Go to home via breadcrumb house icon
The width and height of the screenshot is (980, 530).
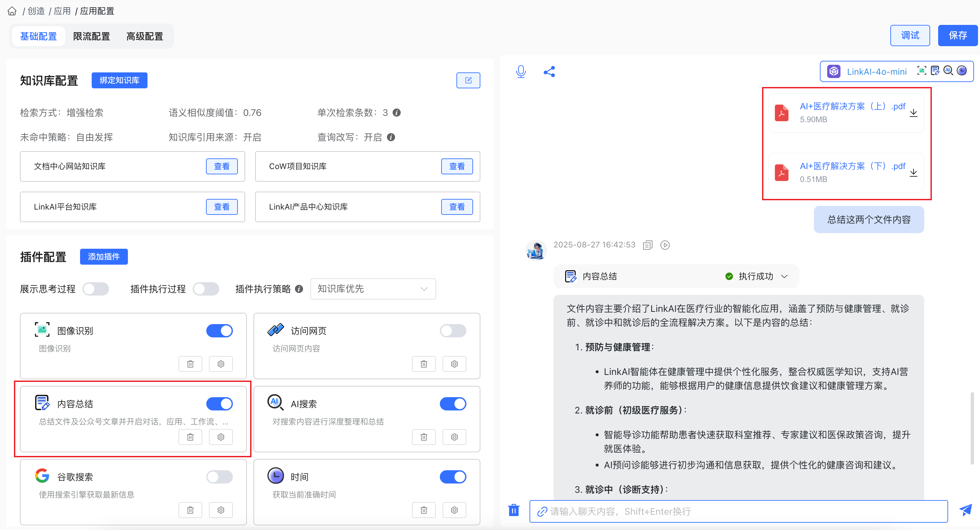tap(12, 11)
